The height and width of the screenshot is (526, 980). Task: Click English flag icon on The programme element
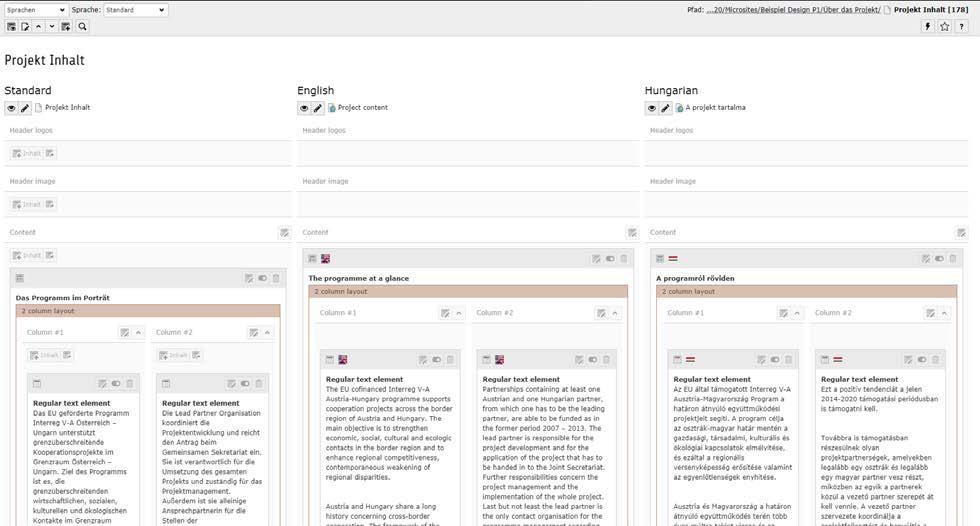point(326,259)
